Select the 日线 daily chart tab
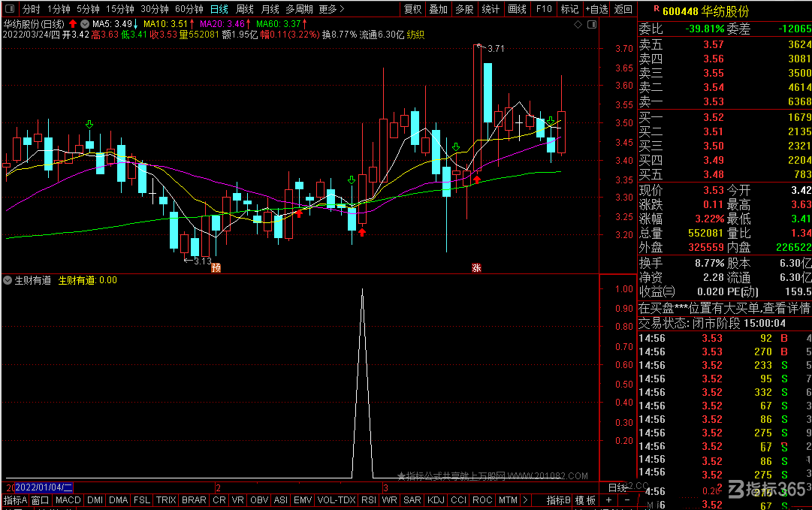This screenshot has width=812, height=510. coord(219,9)
